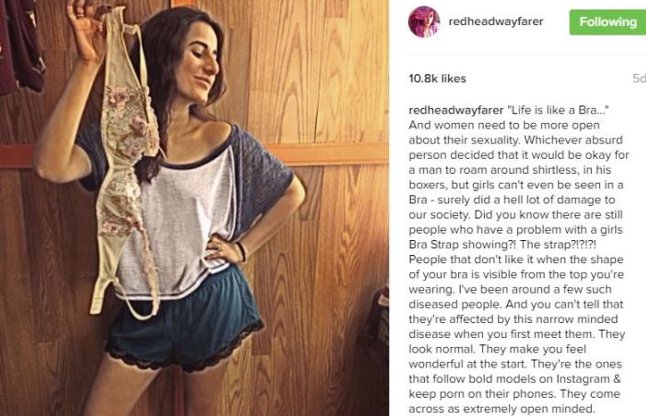Click caption line "across as extremely open minded."
This screenshot has width=646, height=416.
[502, 409]
